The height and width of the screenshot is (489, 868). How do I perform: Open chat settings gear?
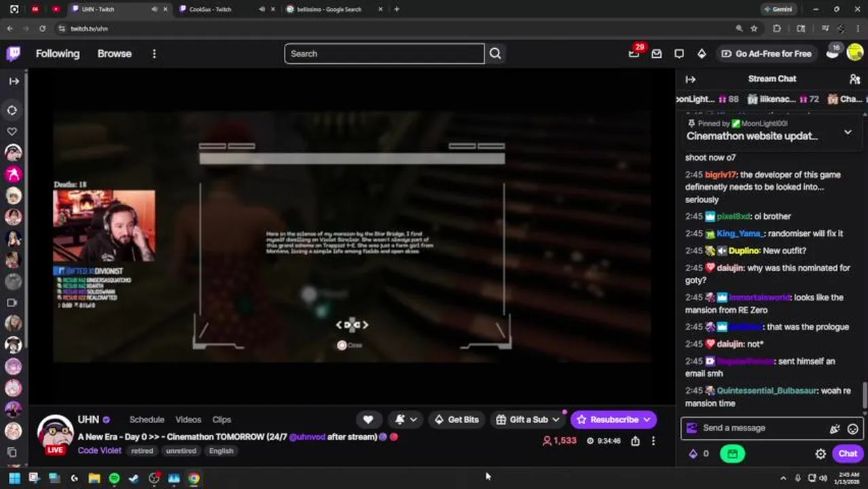pyautogui.click(x=820, y=454)
